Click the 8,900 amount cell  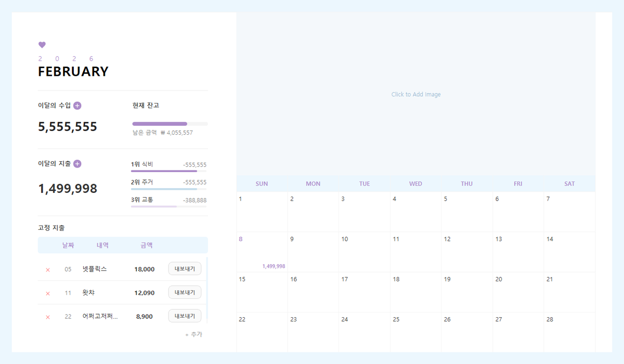coord(145,316)
